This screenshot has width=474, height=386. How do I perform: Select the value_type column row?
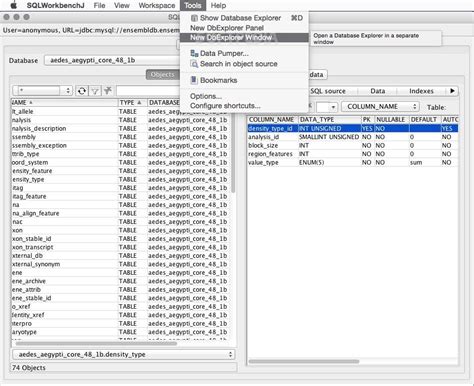pyautogui.click(x=353, y=162)
